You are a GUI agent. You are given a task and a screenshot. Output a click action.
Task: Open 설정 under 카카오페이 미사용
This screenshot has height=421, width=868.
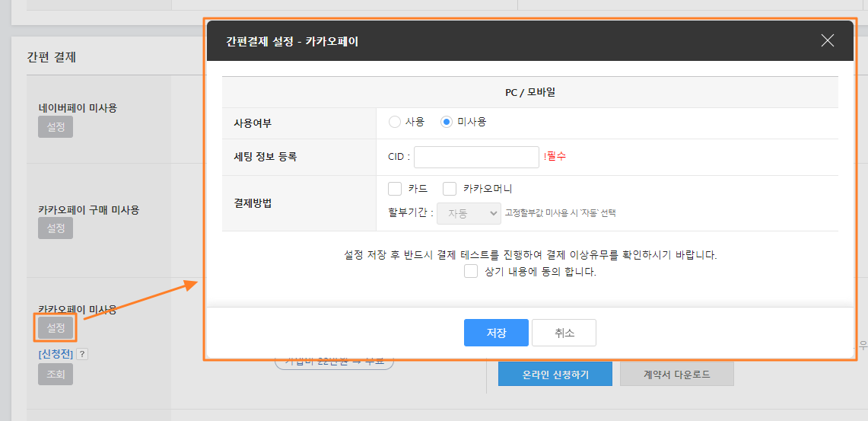[x=56, y=328]
